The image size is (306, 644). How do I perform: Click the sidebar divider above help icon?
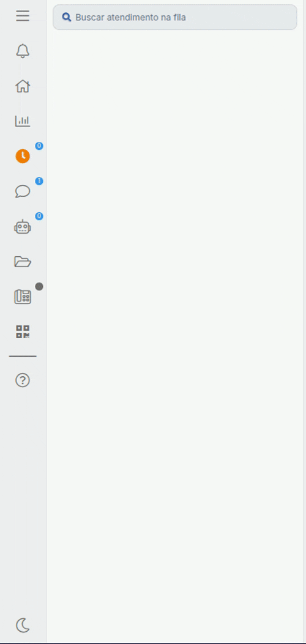coord(23,356)
